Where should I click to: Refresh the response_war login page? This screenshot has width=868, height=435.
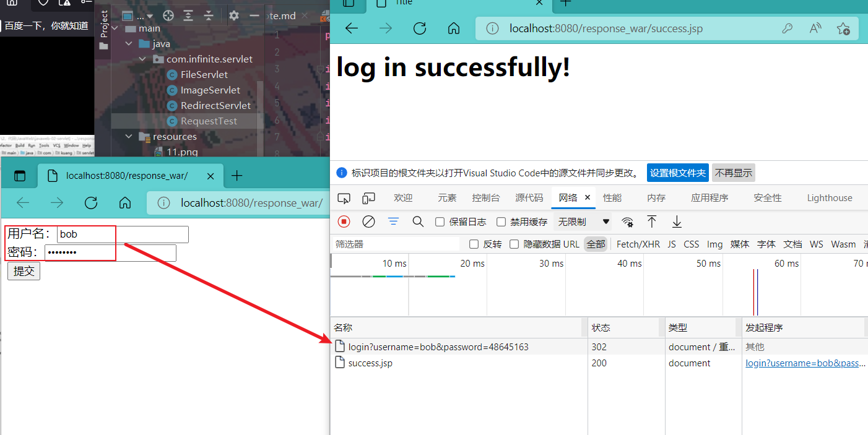(91, 203)
